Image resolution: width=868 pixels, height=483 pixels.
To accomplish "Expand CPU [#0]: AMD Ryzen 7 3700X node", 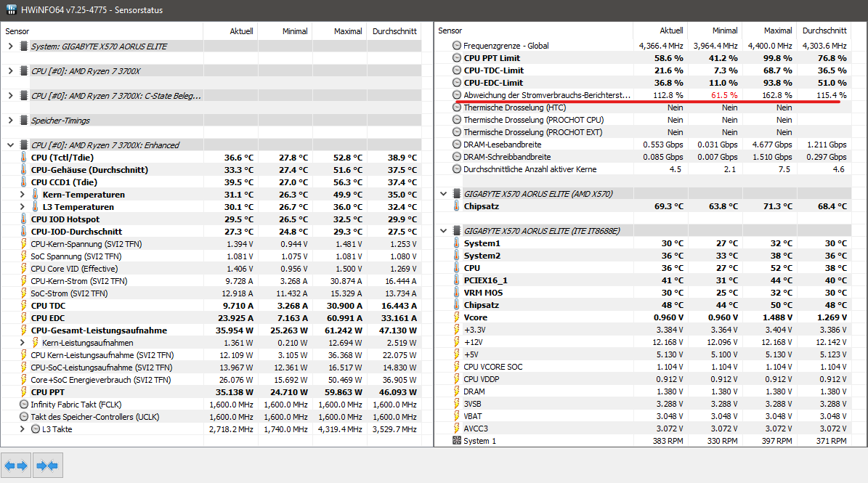I will point(10,71).
